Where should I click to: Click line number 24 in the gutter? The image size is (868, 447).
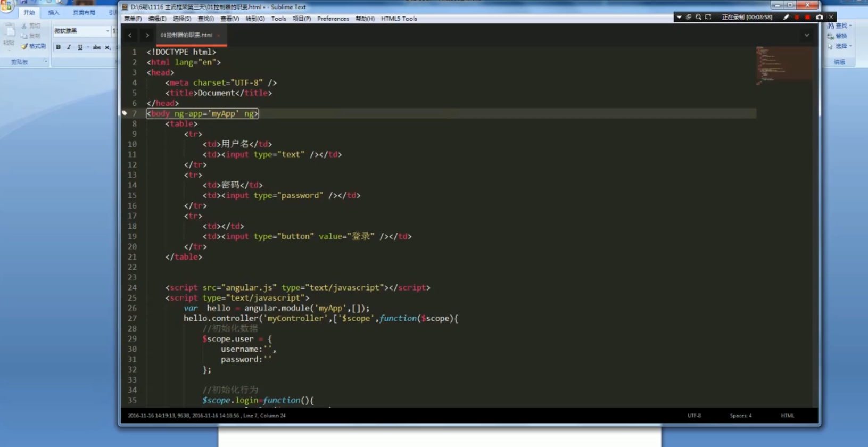[x=132, y=287]
